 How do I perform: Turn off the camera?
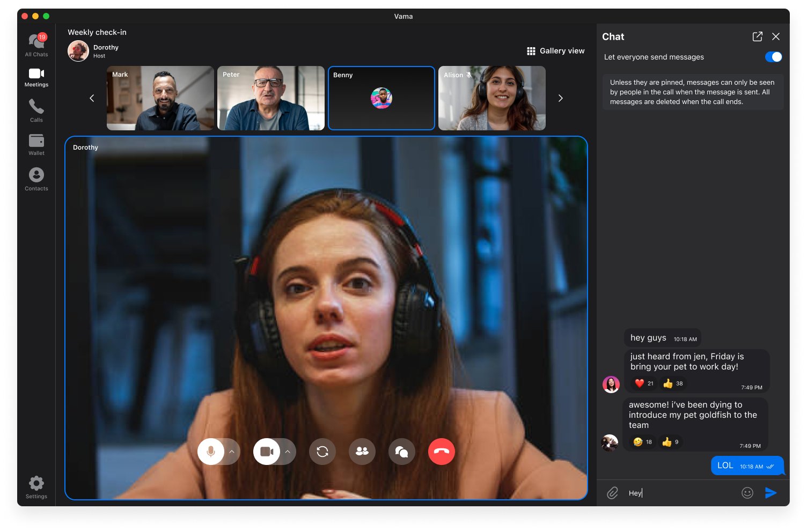267,452
